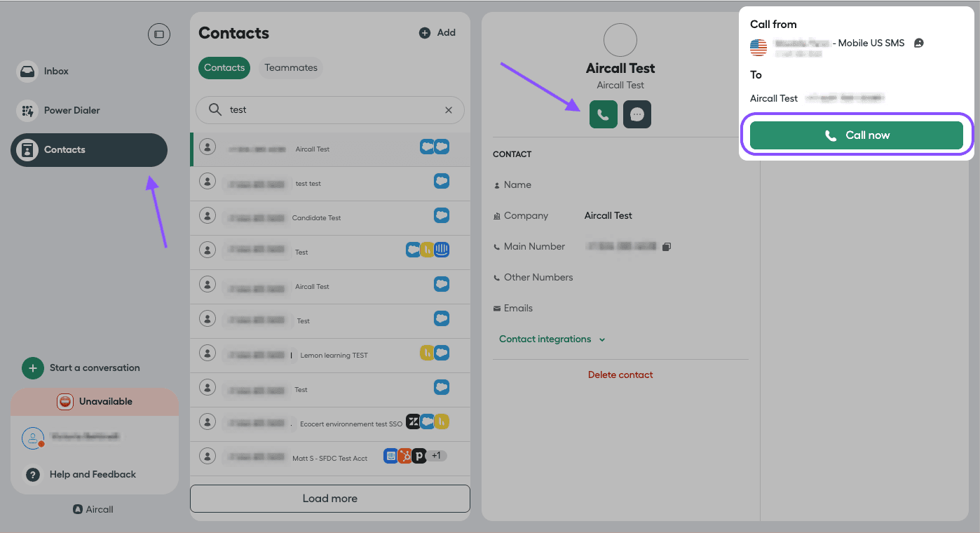Click the Aircall Test contact avatar circle

[620, 40]
